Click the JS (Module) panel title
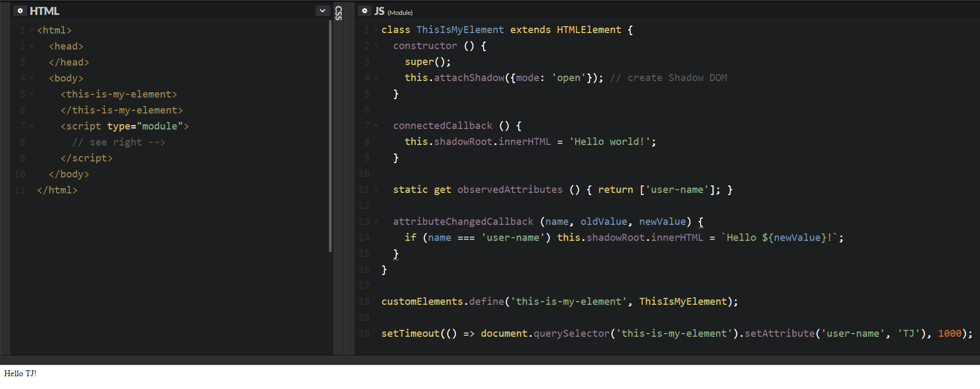Viewport: 980px width, 389px height. (x=393, y=11)
